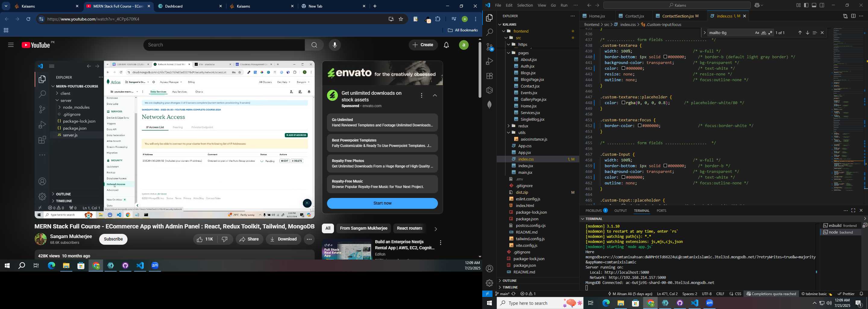
Task: Open VS Code Accounts icon
Action: tap(489, 269)
